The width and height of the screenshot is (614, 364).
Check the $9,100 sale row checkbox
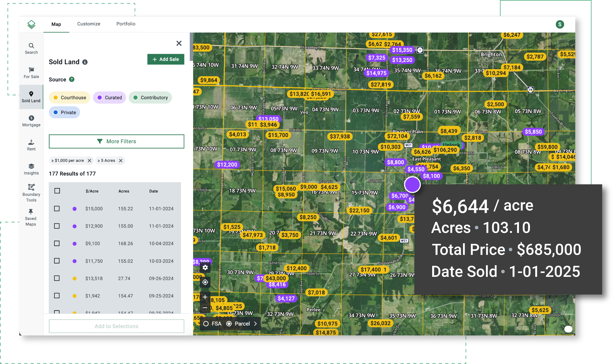(x=57, y=243)
